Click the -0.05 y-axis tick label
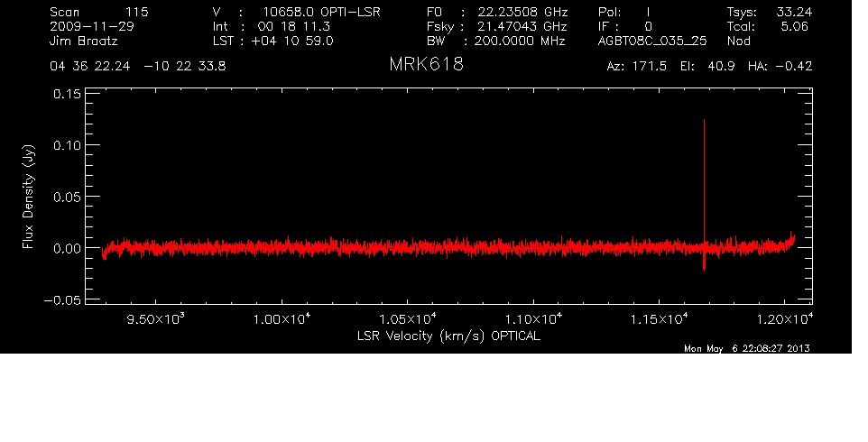 coord(62,300)
